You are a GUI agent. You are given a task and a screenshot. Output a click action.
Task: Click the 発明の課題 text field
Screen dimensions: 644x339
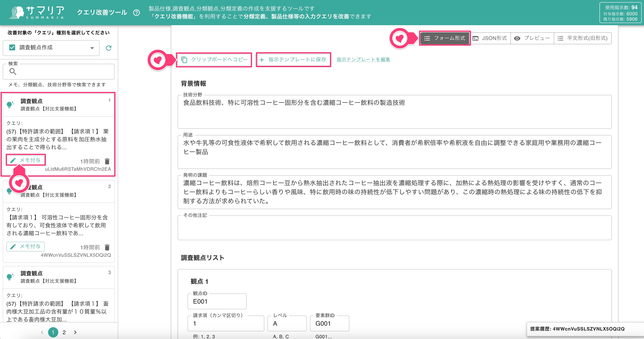(x=394, y=192)
